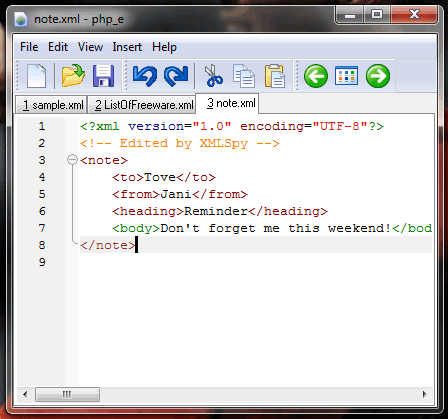
Task: Click the word Tove in line 4
Action: coord(160,177)
